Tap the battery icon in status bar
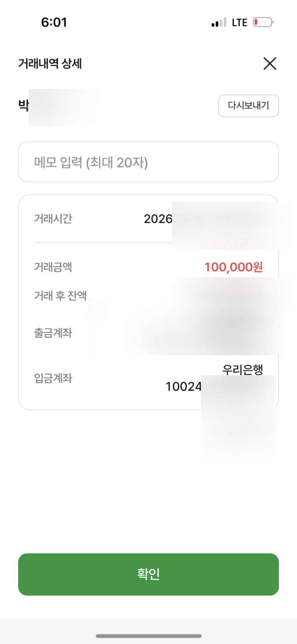 pos(263,22)
